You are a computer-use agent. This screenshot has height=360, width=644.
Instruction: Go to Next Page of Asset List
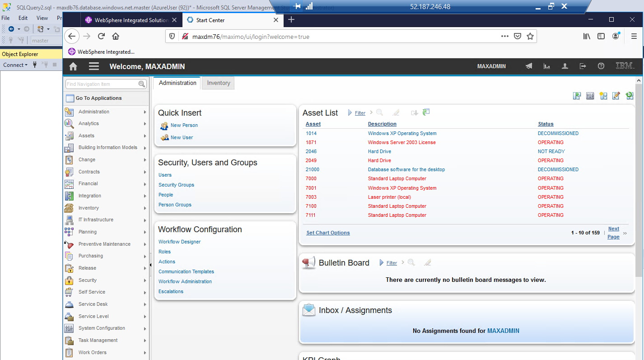click(613, 233)
